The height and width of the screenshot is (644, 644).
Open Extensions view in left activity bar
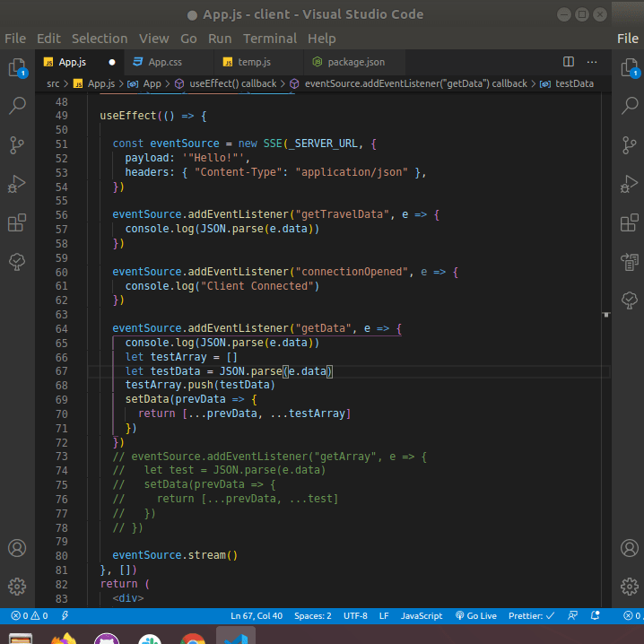(x=17, y=222)
